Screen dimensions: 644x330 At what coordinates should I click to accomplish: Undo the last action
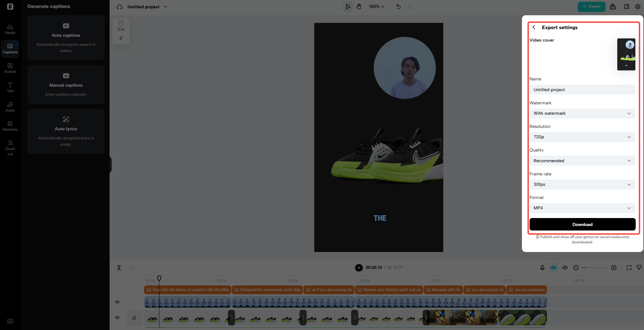tap(398, 6)
